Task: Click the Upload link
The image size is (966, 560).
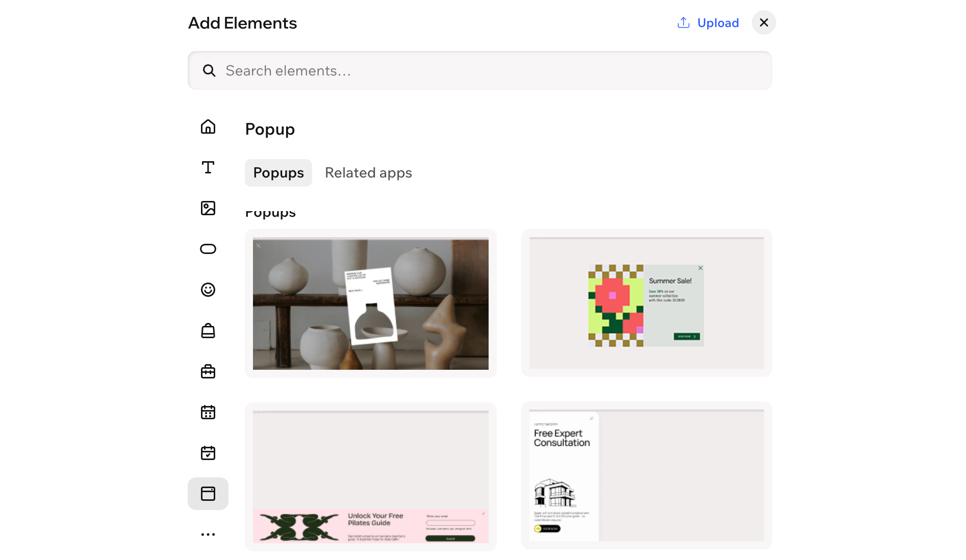Action: click(718, 23)
